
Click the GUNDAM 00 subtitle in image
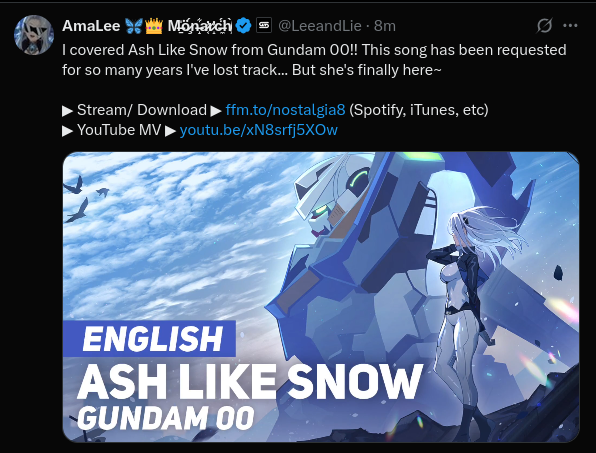[x=166, y=418]
